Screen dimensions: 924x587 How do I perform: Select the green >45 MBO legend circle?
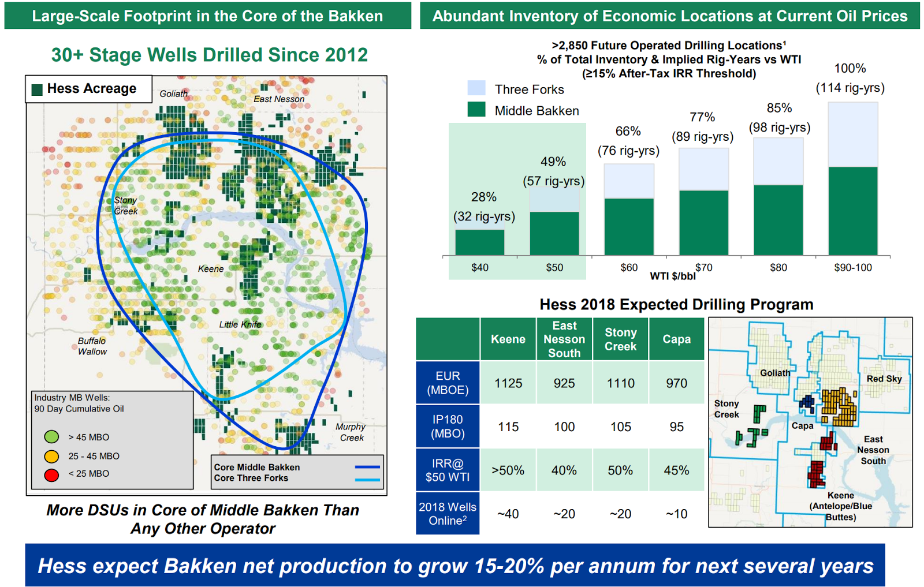click(x=51, y=437)
